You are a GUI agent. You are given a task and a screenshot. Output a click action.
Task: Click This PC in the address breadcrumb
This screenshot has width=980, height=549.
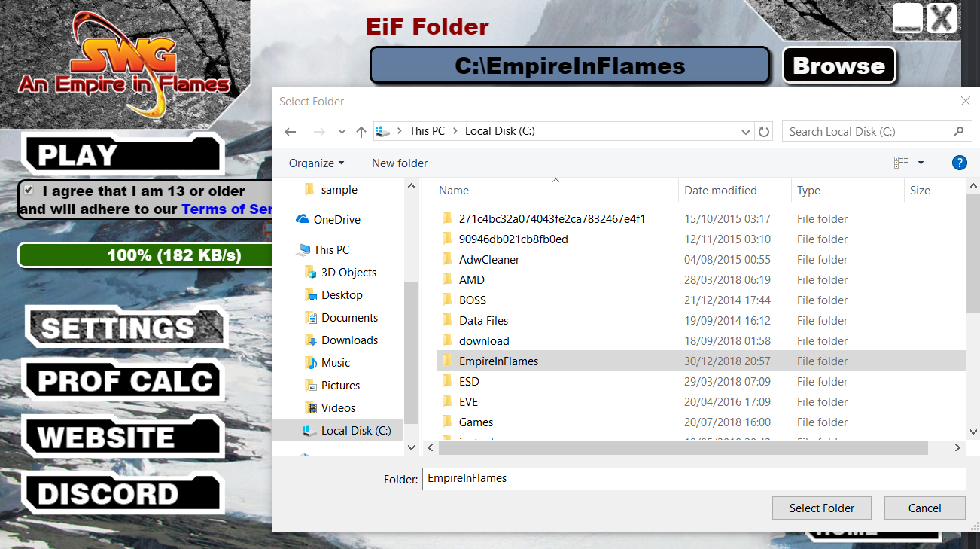(427, 131)
